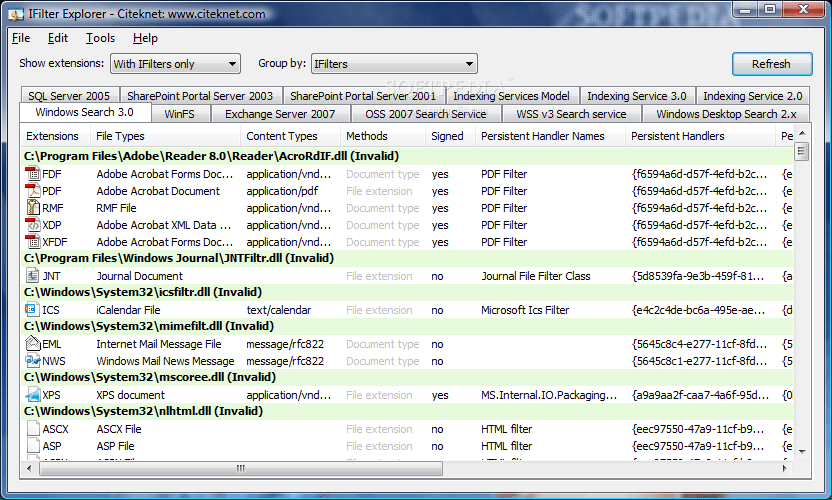Click the JNT Journal Document icon

(x=33, y=276)
